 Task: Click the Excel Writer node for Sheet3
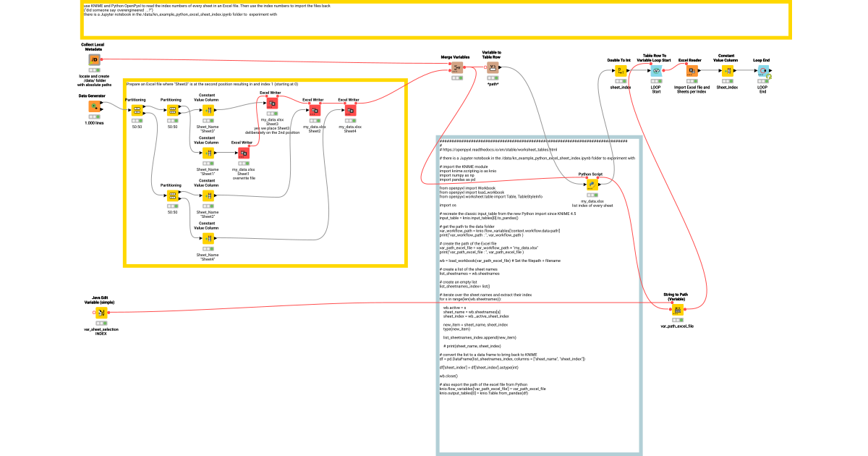[272, 104]
